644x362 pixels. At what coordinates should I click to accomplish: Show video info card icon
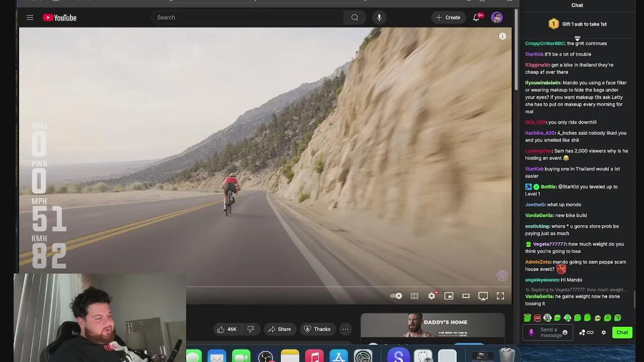[502, 36]
